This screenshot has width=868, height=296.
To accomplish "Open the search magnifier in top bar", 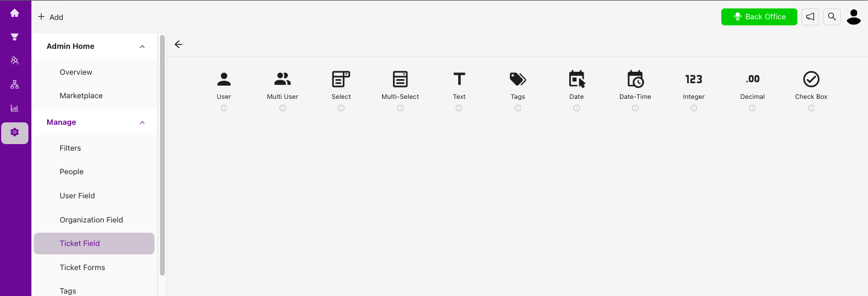I will [x=832, y=17].
